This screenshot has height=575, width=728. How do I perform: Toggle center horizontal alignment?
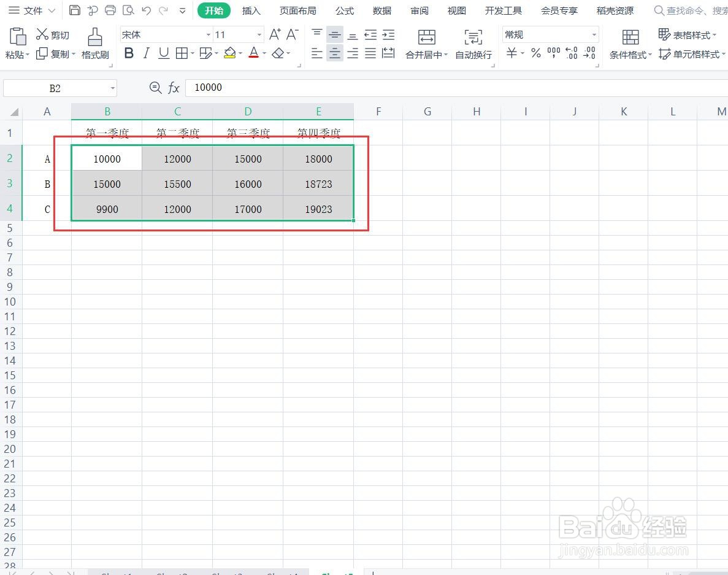(335, 53)
